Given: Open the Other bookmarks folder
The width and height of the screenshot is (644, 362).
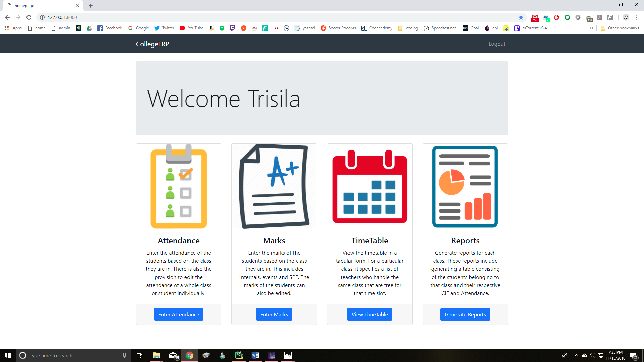Looking at the screenshot, I should (620, 28).
